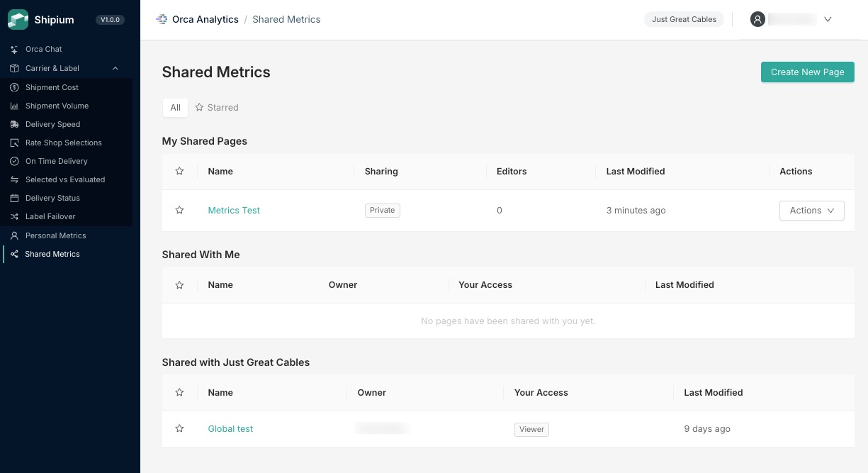This screenshot has height=473, width=868.
Task: Open the Global test link
Action: coord(230,428)
